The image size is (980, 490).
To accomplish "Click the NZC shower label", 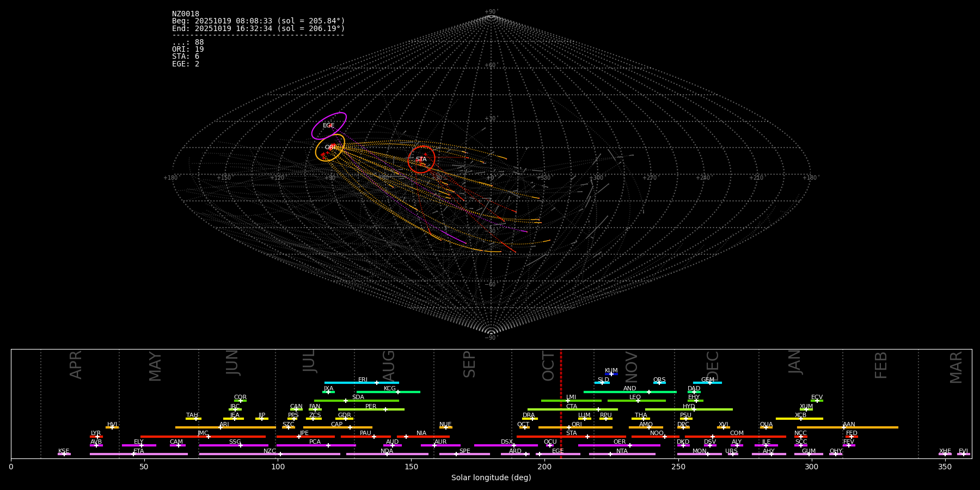I will pyautogui.click(x=269, y=451).
